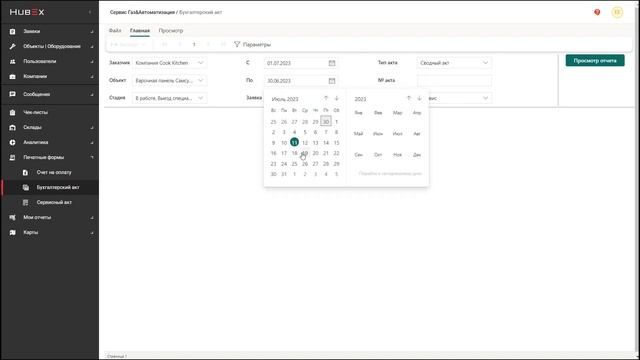Open calendar icon of the По date field
Image resolution: width=640 pixels, height=360 pixels.
pos(332,81)
